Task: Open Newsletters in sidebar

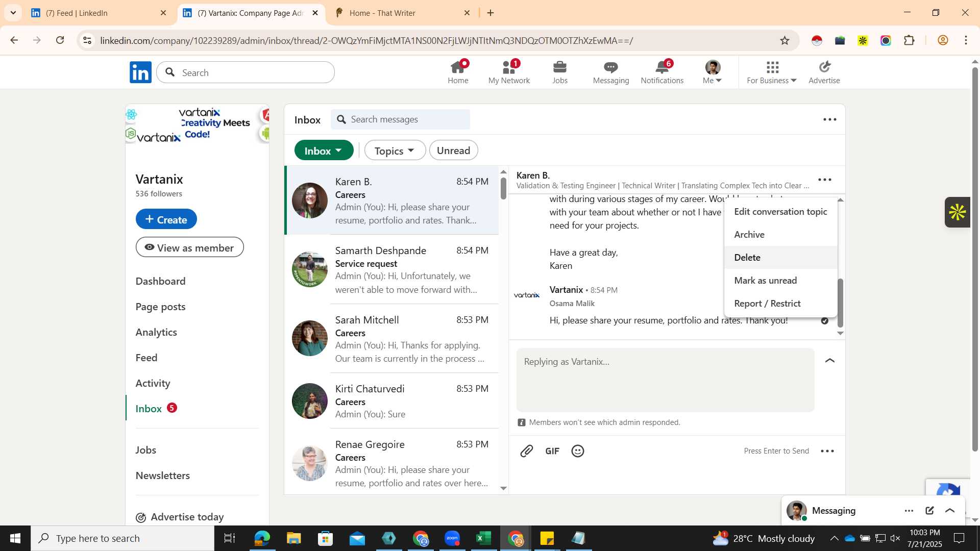Action: point(162,475)
